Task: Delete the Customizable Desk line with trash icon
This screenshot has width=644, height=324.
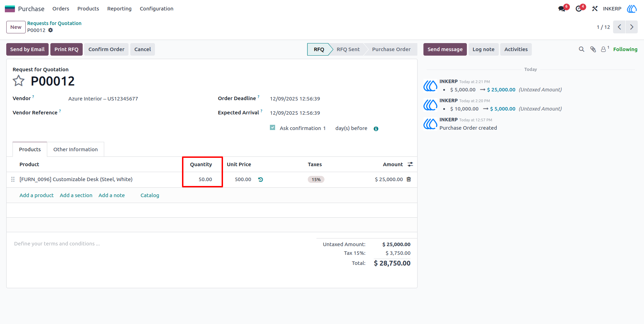Action: click(409, 179)
